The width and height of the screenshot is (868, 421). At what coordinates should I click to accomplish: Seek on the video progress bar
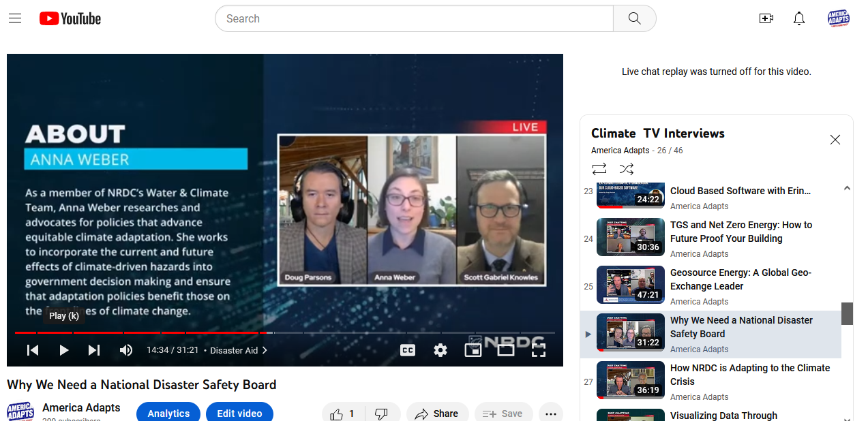click(x=285, y=332)
